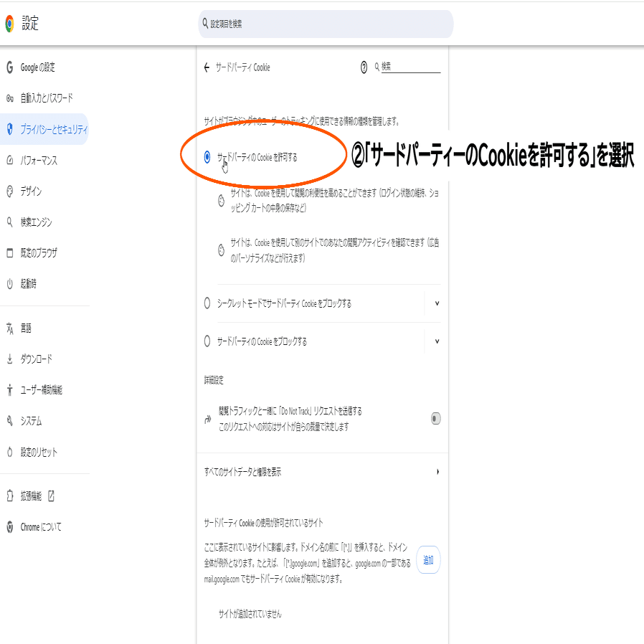
Task: Open help via the question mark icon
Action: (x=364, y=67)
